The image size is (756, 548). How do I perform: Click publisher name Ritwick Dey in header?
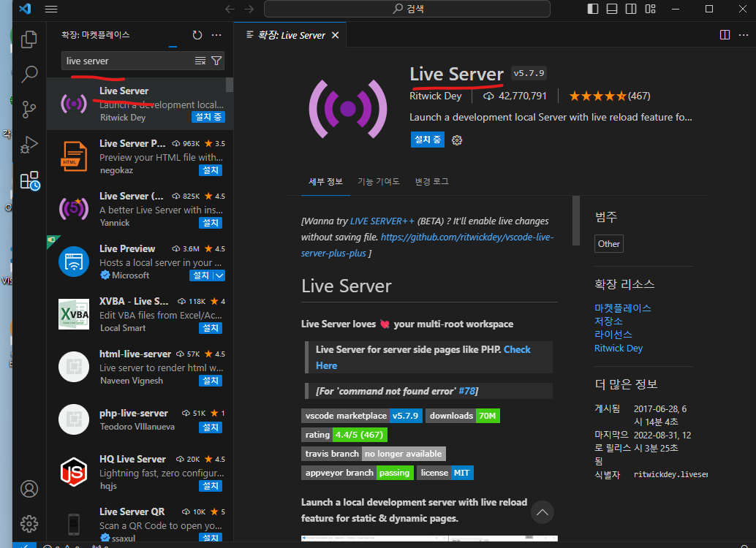[435, 96]
